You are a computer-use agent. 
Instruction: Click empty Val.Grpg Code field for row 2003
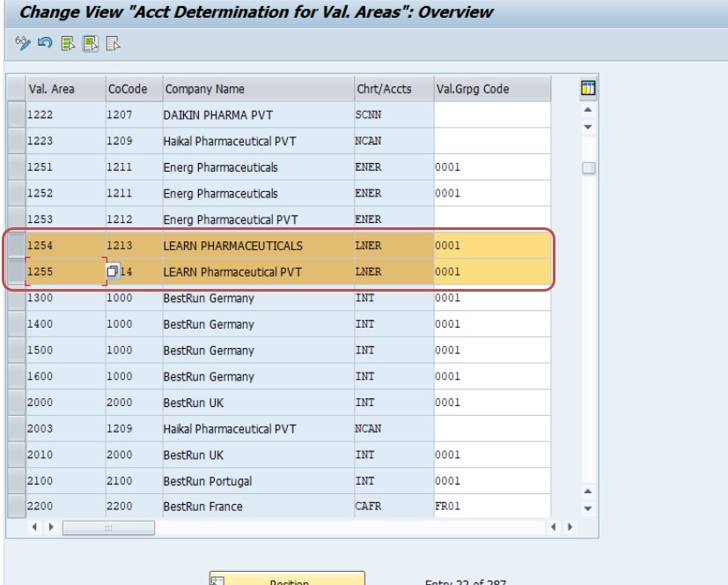[x=493, y=428]
